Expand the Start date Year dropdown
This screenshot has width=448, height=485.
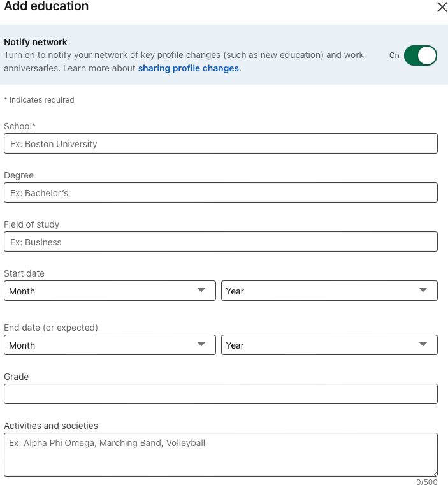coord(329,291)
